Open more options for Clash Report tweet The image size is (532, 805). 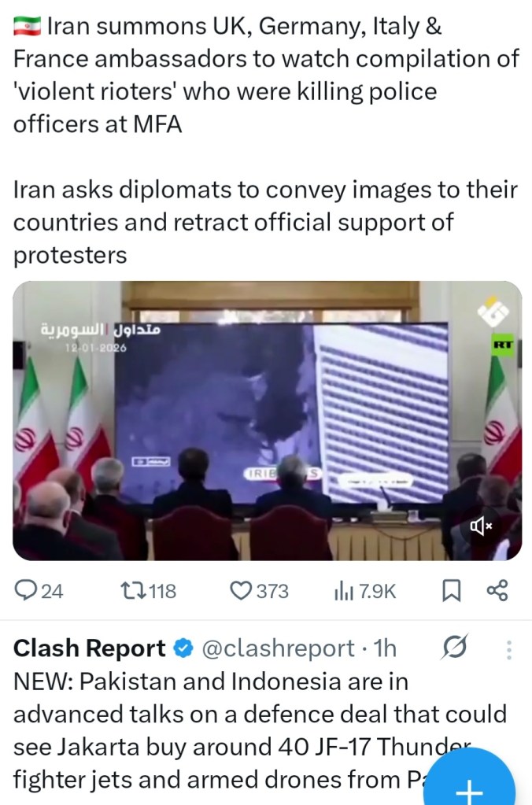(509, 649)
